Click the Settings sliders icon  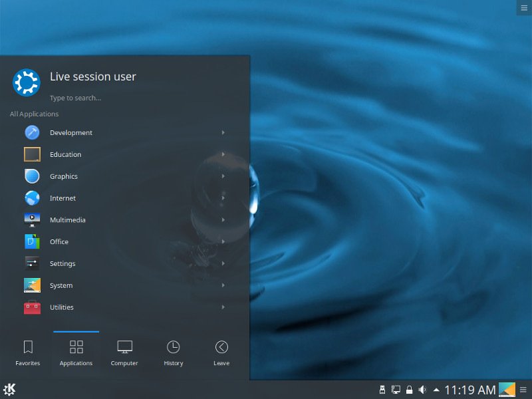[x=32, y=263]
